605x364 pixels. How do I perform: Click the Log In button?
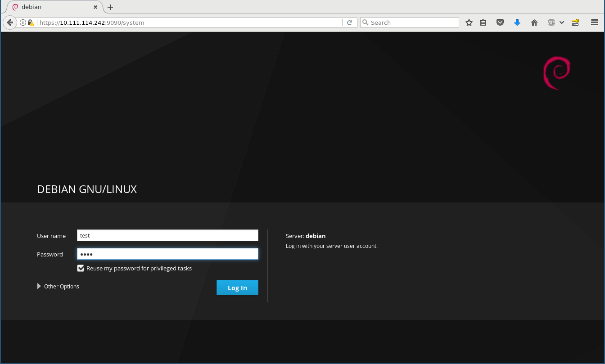point(237,288)
